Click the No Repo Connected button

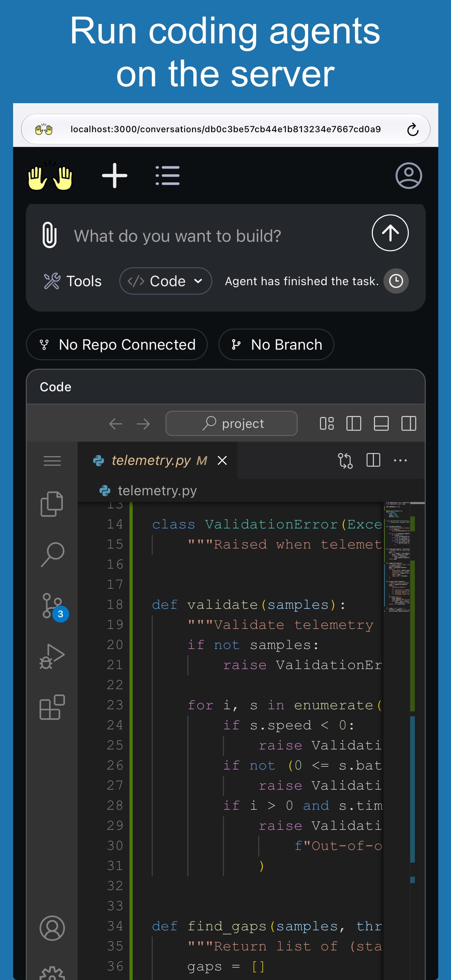117,345
